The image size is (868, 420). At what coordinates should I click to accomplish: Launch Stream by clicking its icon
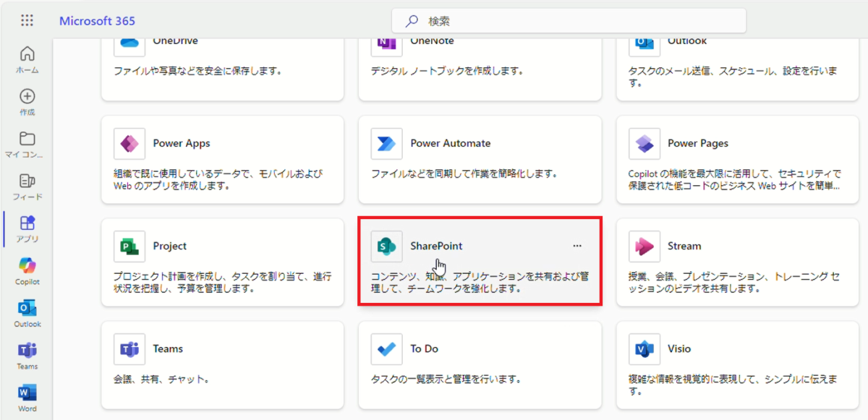pos(644,246)
